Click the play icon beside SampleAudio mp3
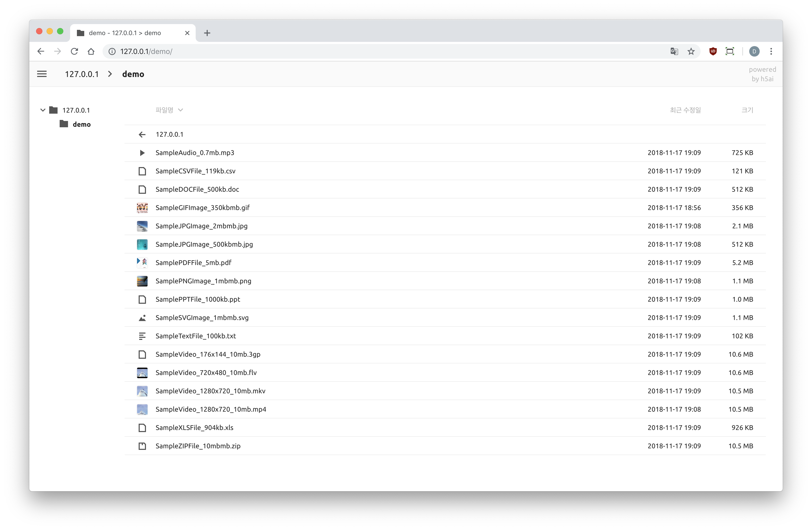 [x=142, y=153]
